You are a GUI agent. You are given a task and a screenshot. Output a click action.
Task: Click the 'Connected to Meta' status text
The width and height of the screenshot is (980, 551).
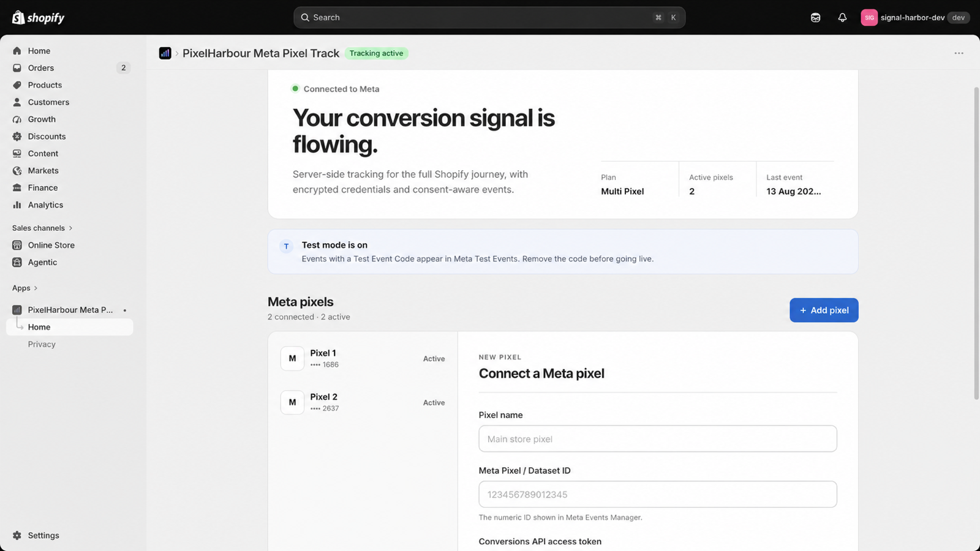click(x=341, y=89)
